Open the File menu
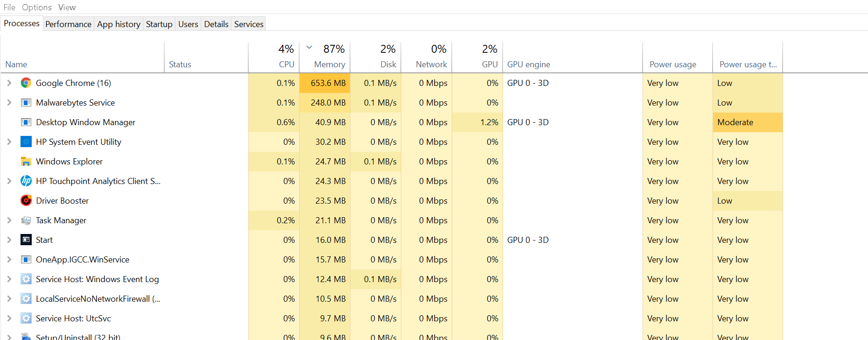This screenshot has width=868, height=340. [x=9, y=7]
